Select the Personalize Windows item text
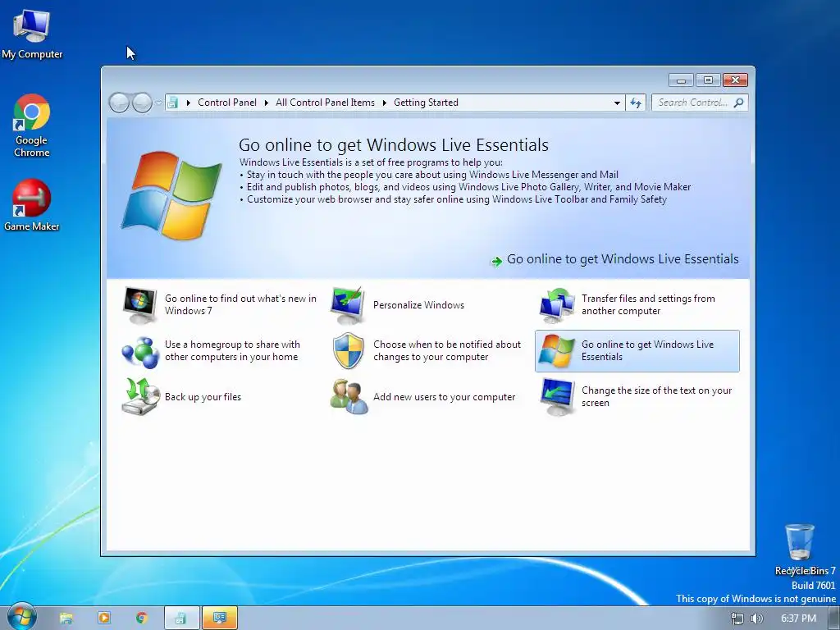 419,305
